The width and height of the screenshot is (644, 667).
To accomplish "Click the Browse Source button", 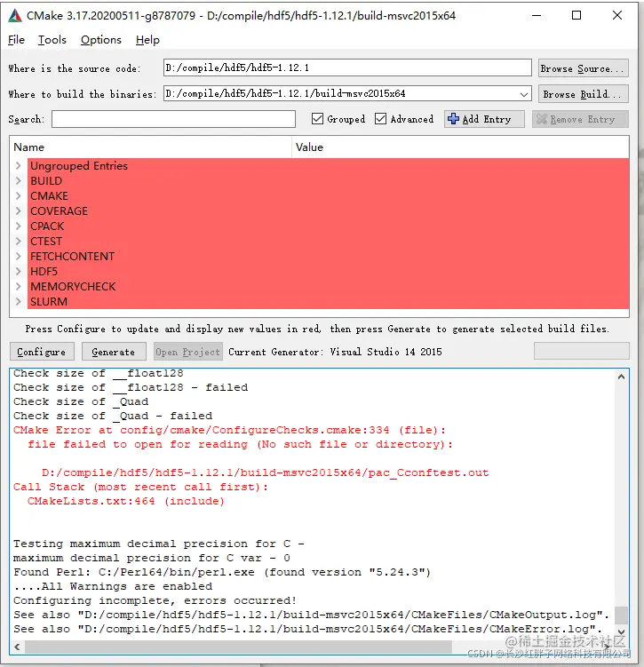I will tap(584, 68).
